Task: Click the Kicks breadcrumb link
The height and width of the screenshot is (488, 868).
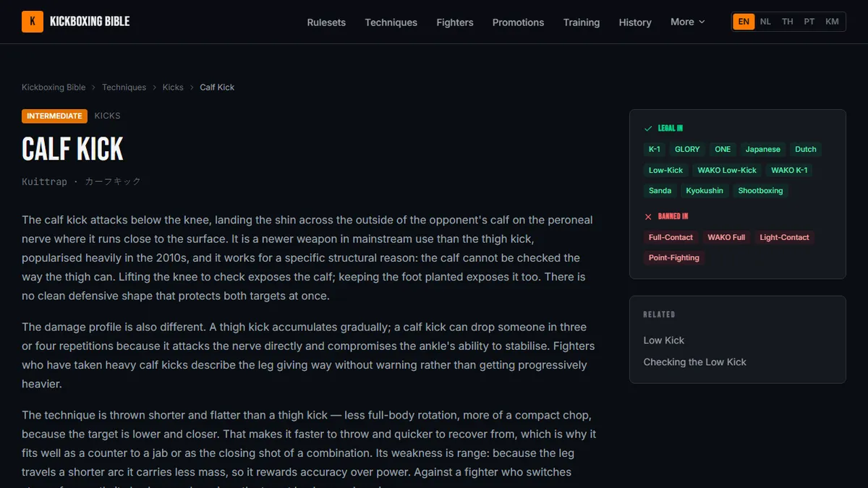Action: click(x=173, y=87)
